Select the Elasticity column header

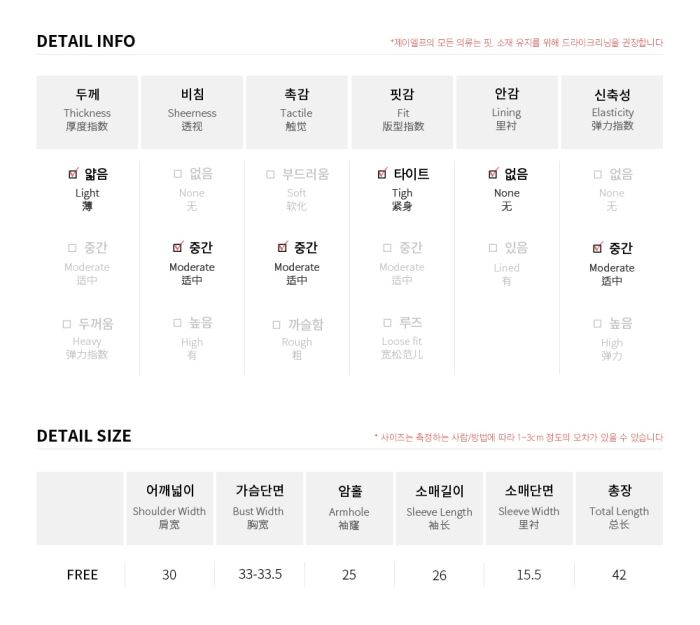click(x=612, y=112)
